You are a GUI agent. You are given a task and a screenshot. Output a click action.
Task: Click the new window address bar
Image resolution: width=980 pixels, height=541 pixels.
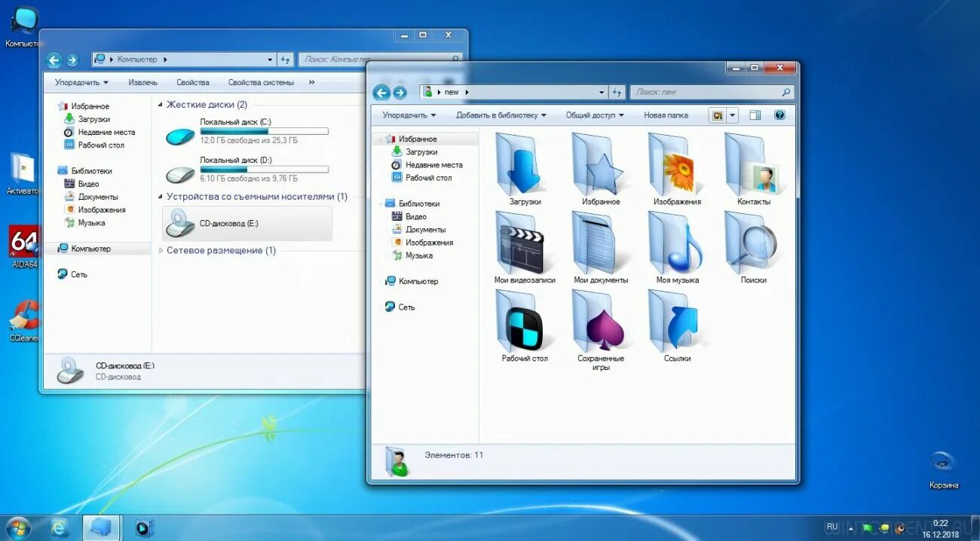tap(513, 92)
